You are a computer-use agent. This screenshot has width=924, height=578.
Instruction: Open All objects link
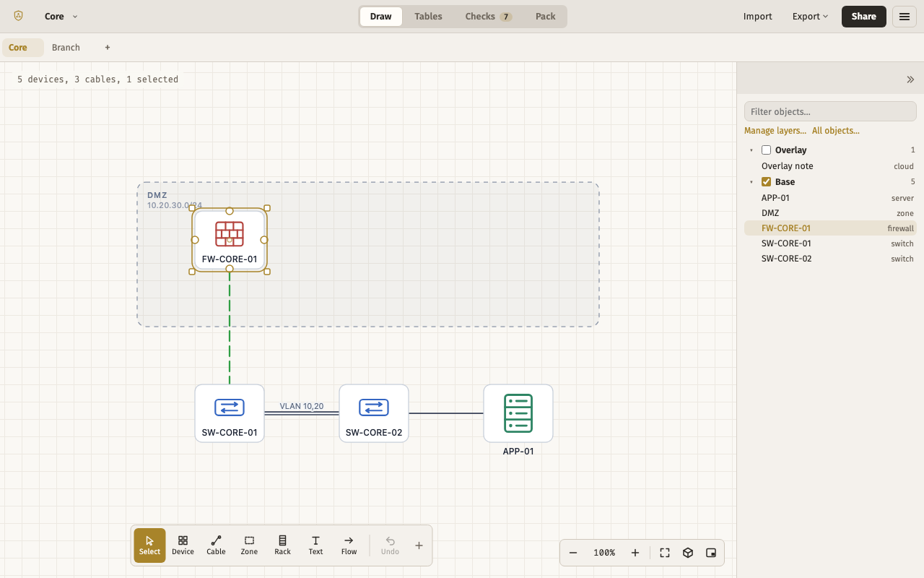(836, 131)
